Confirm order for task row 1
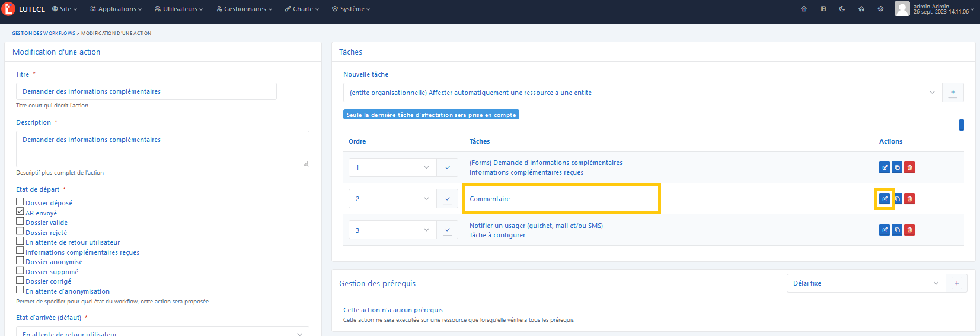The width and height of the screenshot is (980, 336). coord(448,167)
